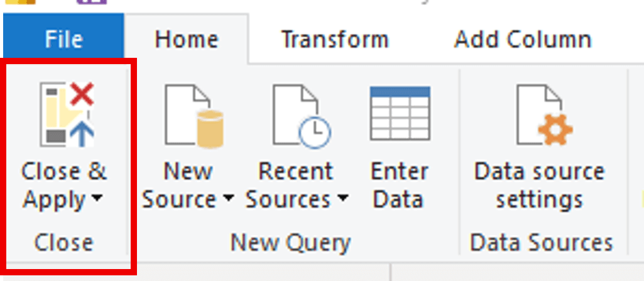Expand the Close & Apply dropdown arrow
Viewport: 644px width, 281px height.
(96, 199)
